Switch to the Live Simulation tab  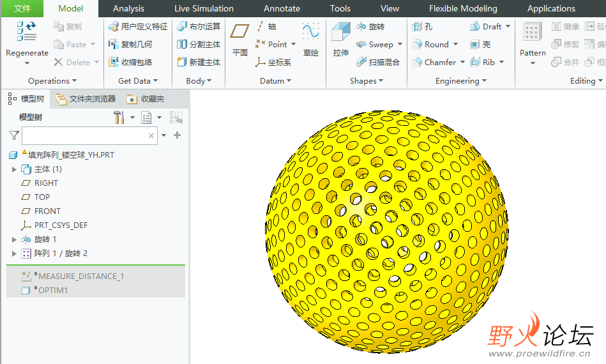[x=204, y=8]
